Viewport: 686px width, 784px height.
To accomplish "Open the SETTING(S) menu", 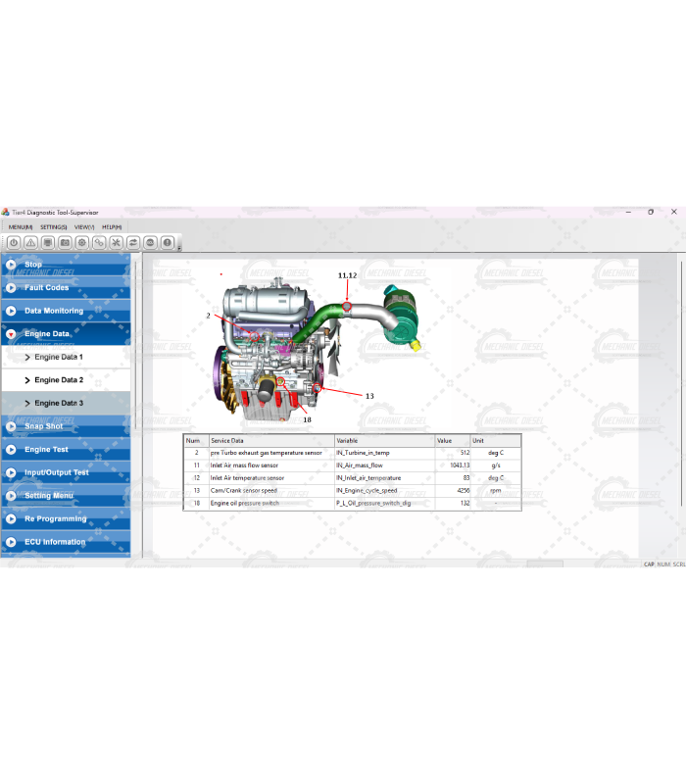I will pos(53,226).
